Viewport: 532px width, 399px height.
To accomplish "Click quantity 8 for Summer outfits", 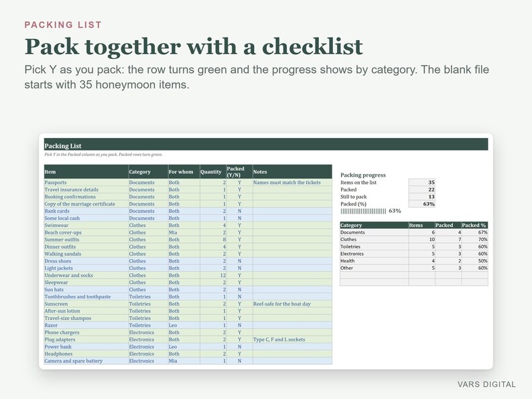I will click(x=213, y=239).
